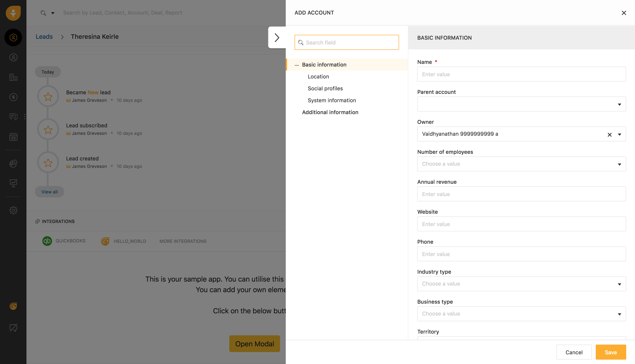635x364 pixels.
Task: Click the crossed-out chat icon at sidebar bottom
Action: [x=13, y=327]
